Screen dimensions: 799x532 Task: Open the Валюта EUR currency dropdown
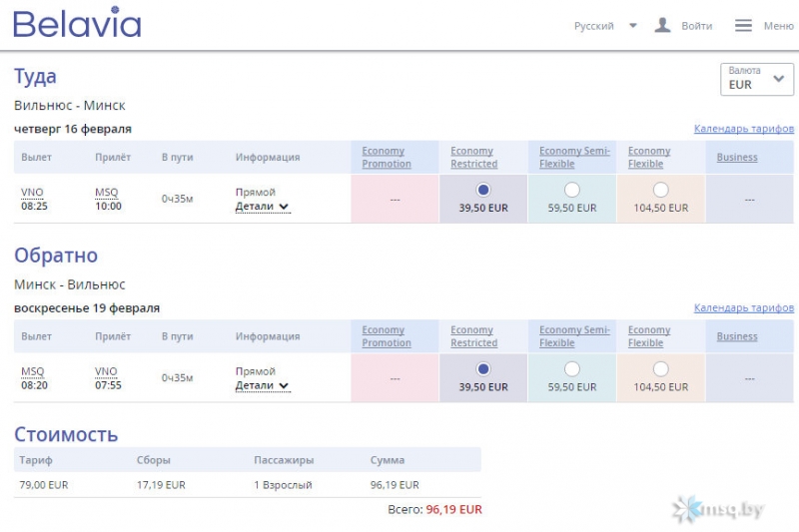tap(757, 79)
